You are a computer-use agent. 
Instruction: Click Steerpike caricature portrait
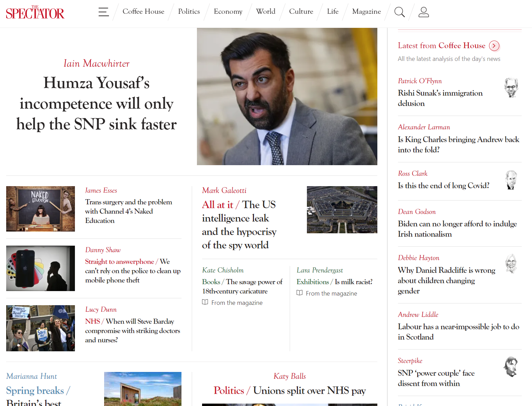coord(511,367)
